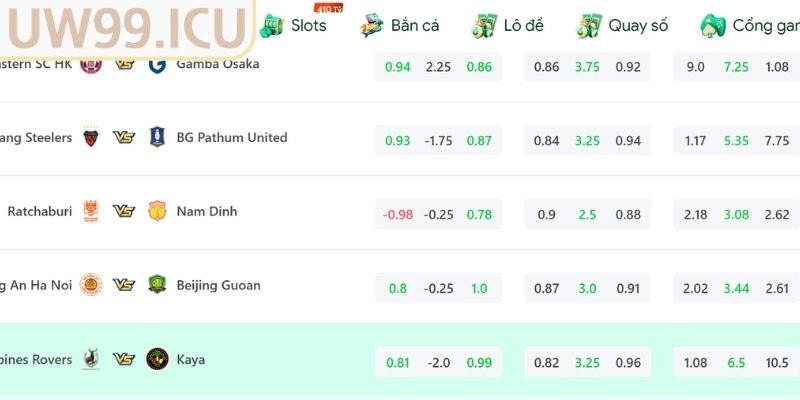Click the UW99.ICU site logo

(x=127, y=26)
